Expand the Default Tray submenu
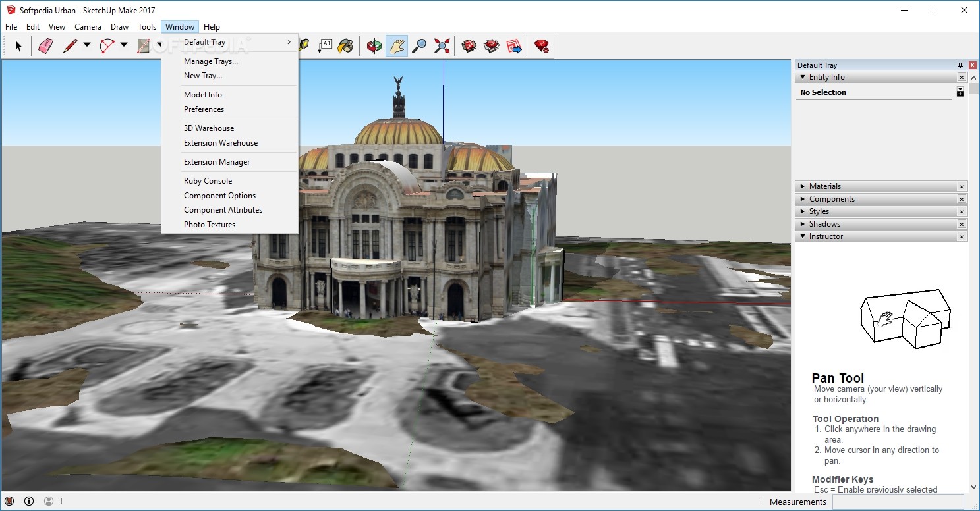Image resolution: width=980 pixels, height=511 pixels. tap(230, 42)
